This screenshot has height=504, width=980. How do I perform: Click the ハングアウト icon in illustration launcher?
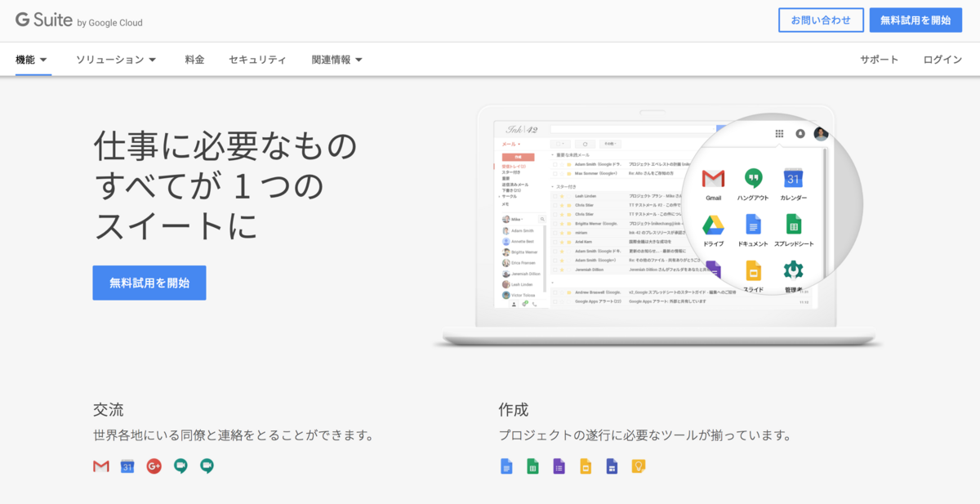(x=753, y=178)
